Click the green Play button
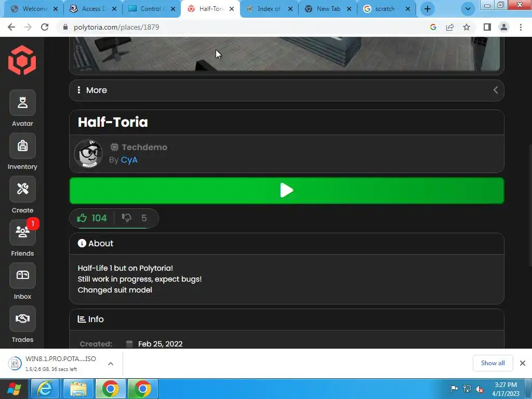The height and width of the screenshot is (399, 532). pyautogui.click(x=287, y=190)
